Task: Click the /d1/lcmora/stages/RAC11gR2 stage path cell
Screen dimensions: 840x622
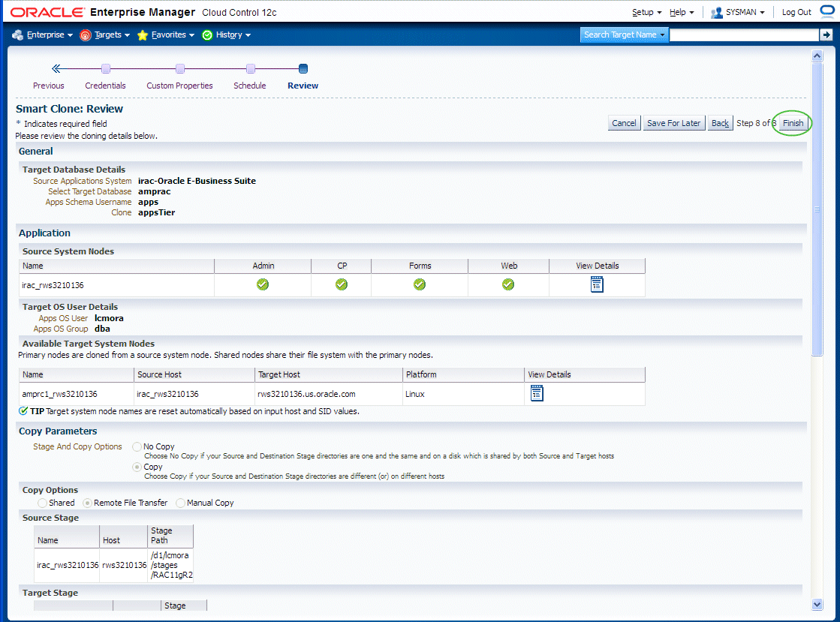Action: [171, 565]
